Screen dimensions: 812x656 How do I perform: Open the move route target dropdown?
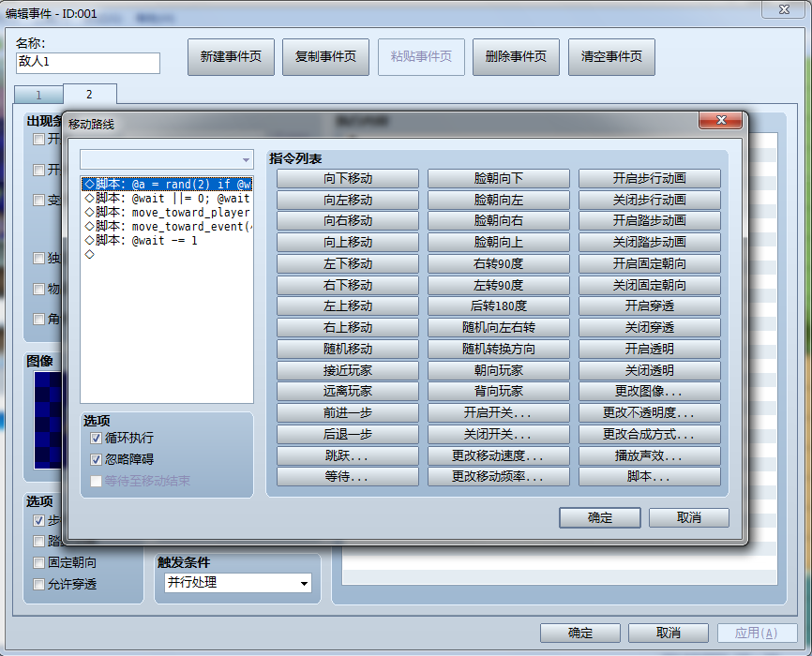point(166,159)
